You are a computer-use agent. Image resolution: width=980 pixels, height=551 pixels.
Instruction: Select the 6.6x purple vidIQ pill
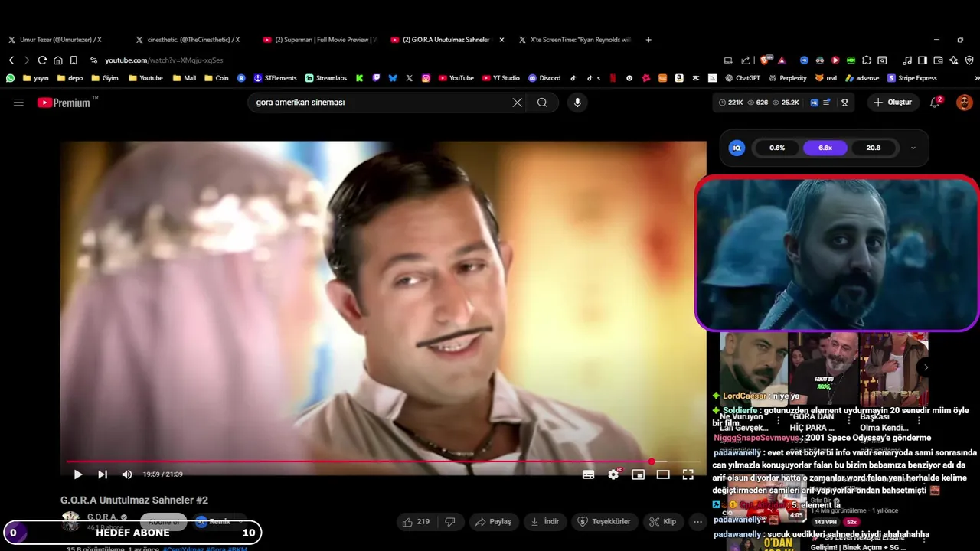tap(825, 148)
